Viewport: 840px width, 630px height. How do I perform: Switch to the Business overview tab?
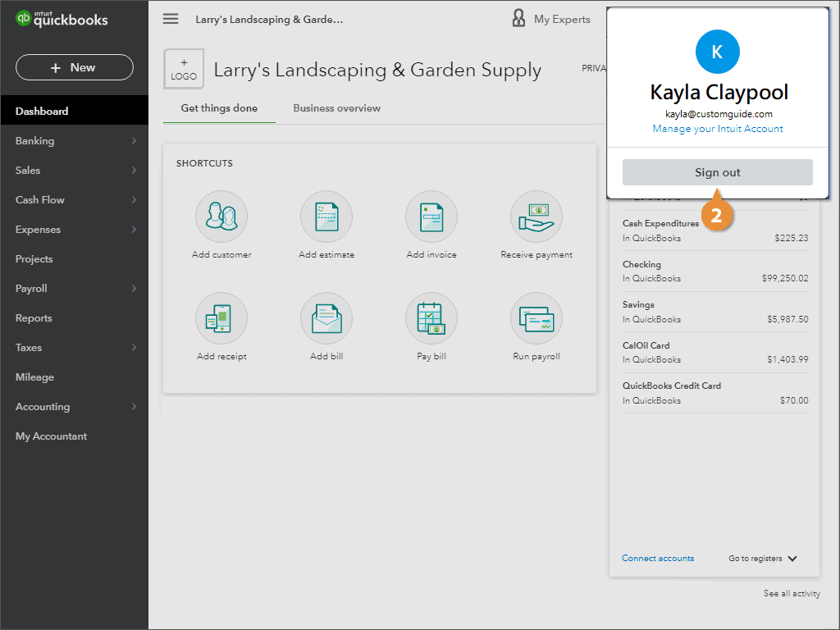point(336,108)
